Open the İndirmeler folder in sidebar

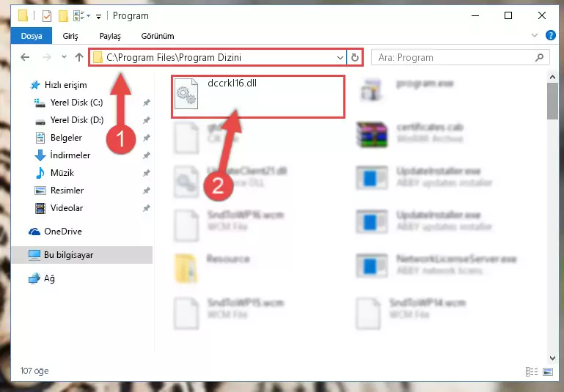click(x=62, y=155)
